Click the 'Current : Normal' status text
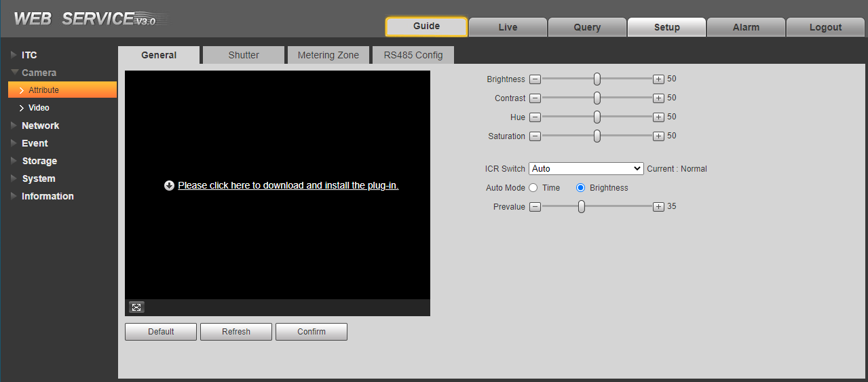The width and height of the screenshot is (868, 382). tap(677, 169)
